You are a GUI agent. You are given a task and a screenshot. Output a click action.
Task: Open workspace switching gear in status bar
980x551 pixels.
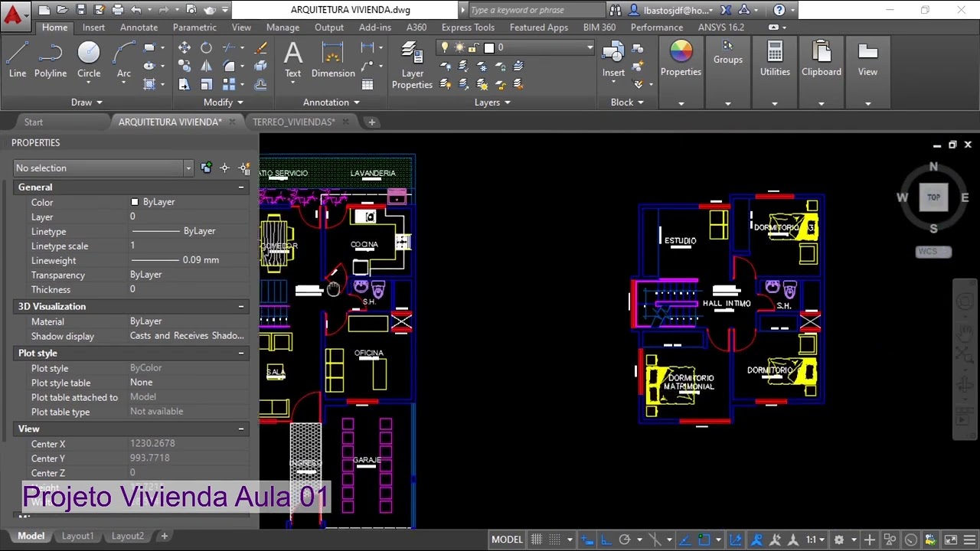[839, 540]
